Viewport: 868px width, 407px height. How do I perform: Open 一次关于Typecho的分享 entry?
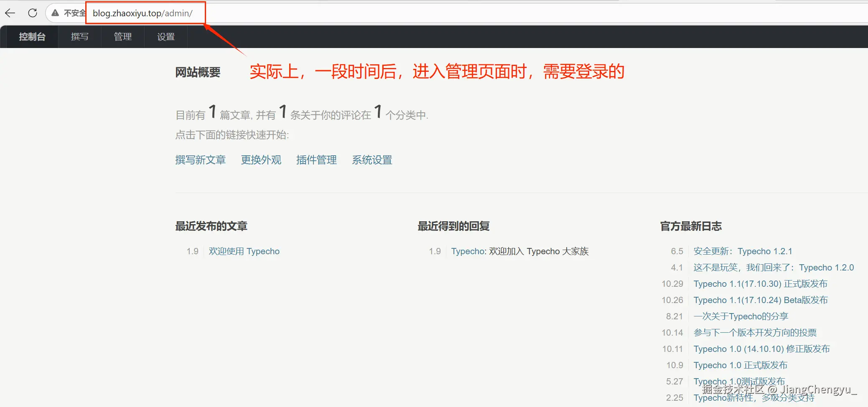(741, 316)
